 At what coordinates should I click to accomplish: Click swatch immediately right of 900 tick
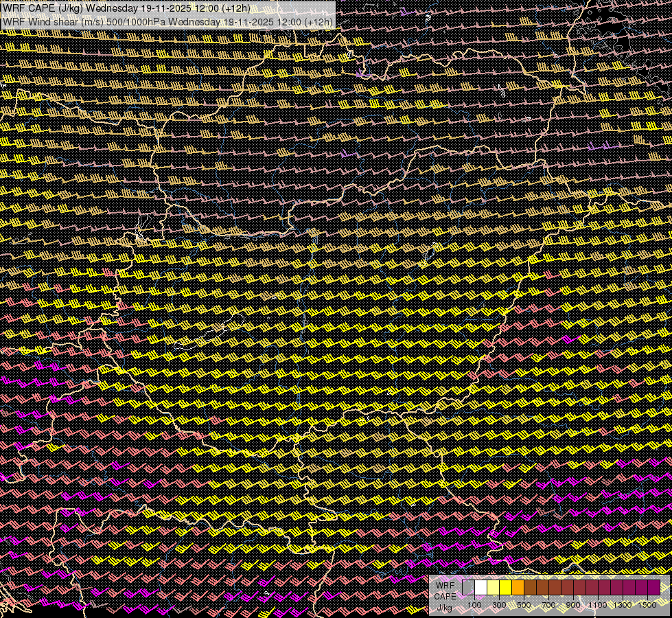point(579,588)
